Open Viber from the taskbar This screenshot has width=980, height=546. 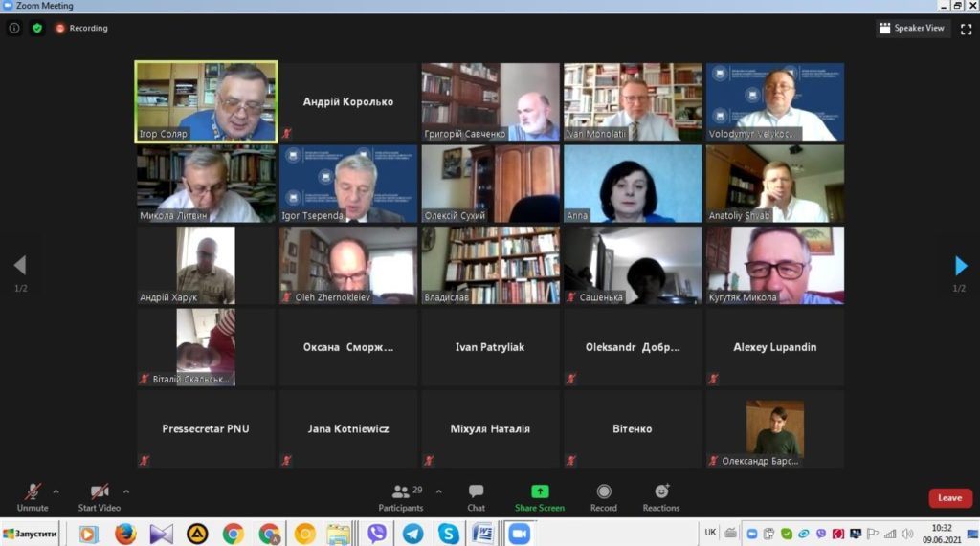tap(377, 533)
